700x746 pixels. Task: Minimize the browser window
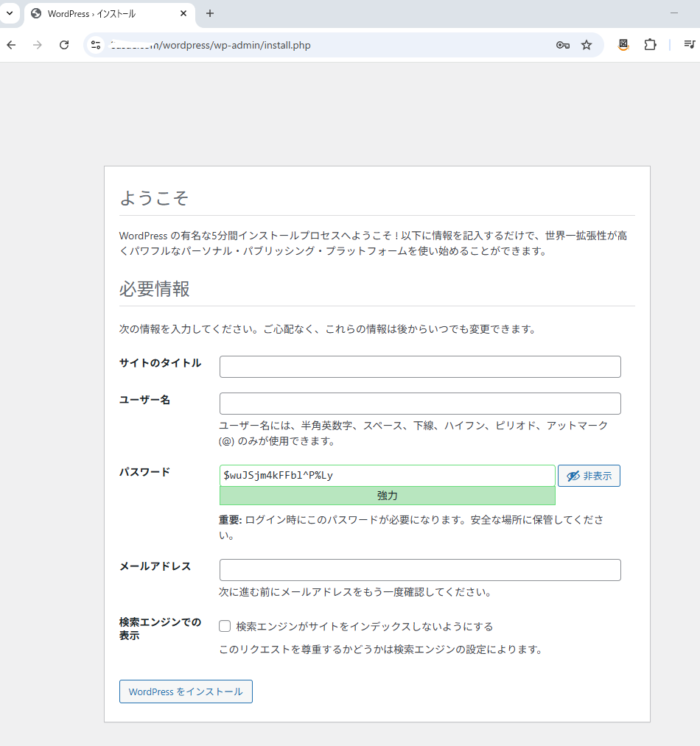tap(673, 13)
